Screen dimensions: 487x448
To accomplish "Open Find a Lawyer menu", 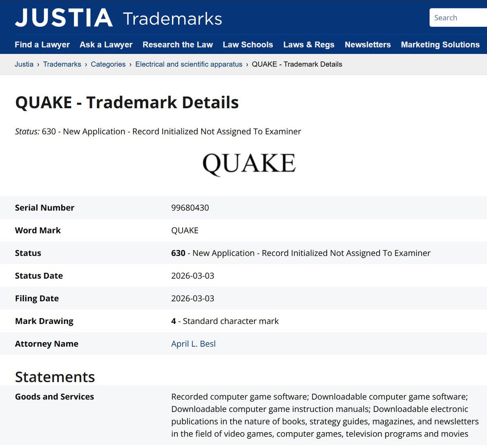I will [42, 45].
